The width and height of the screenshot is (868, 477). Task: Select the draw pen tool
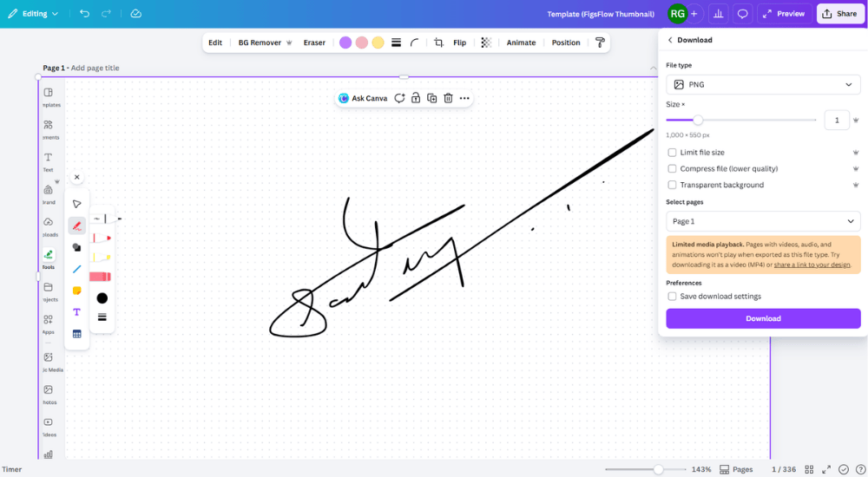click(77, 225)
